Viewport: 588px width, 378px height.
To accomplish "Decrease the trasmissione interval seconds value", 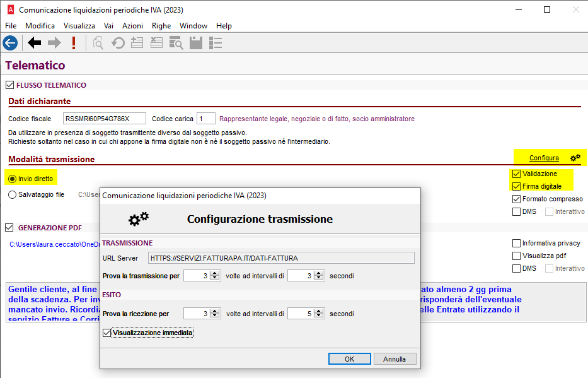I will pyautogui.click(x=319, y=278).
